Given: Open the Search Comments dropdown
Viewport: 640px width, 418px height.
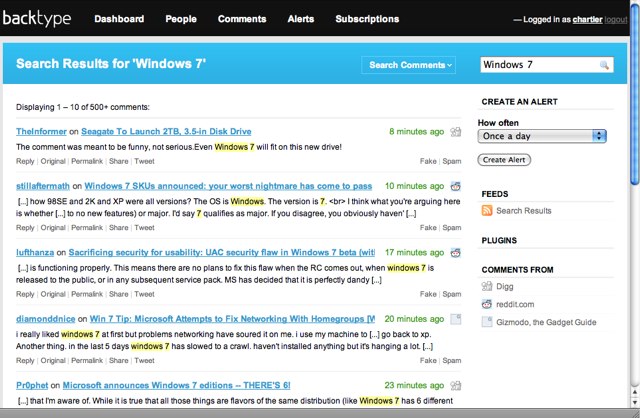Looking at the screenshot, I should click(x=409, y=65).
